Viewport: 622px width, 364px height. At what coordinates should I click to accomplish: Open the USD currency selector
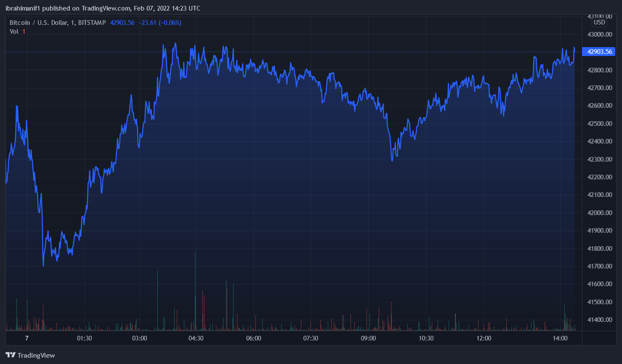[x=599, y=22]
